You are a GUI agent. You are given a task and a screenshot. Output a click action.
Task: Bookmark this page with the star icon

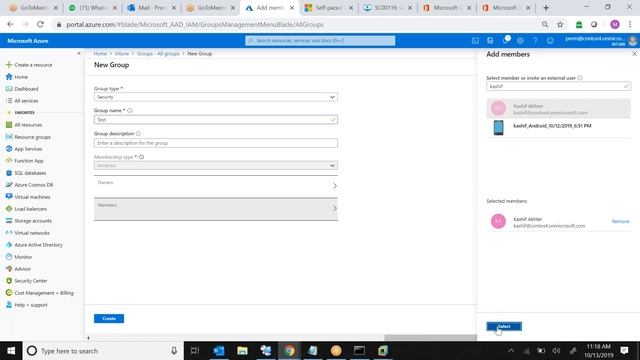coord(560,24)
